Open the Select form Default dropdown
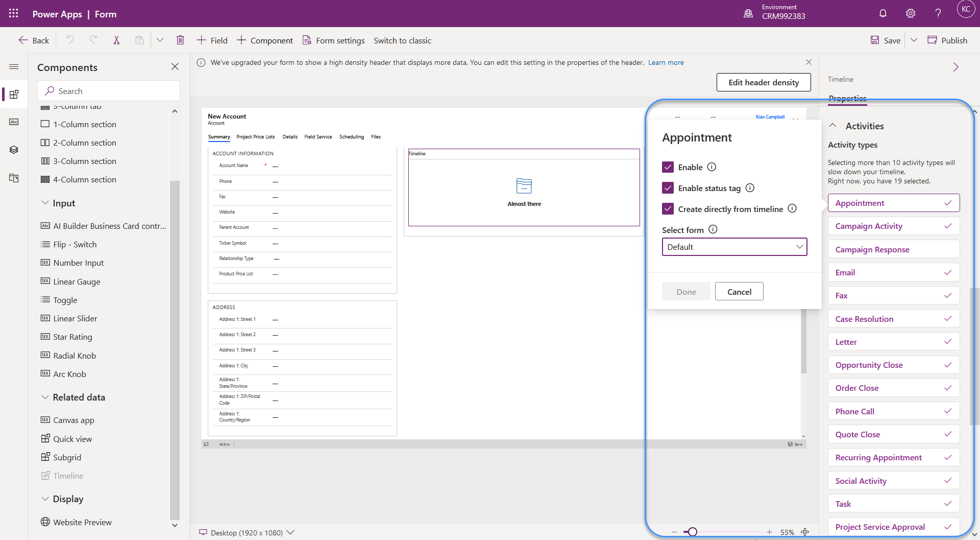 (x=734, y=247)
